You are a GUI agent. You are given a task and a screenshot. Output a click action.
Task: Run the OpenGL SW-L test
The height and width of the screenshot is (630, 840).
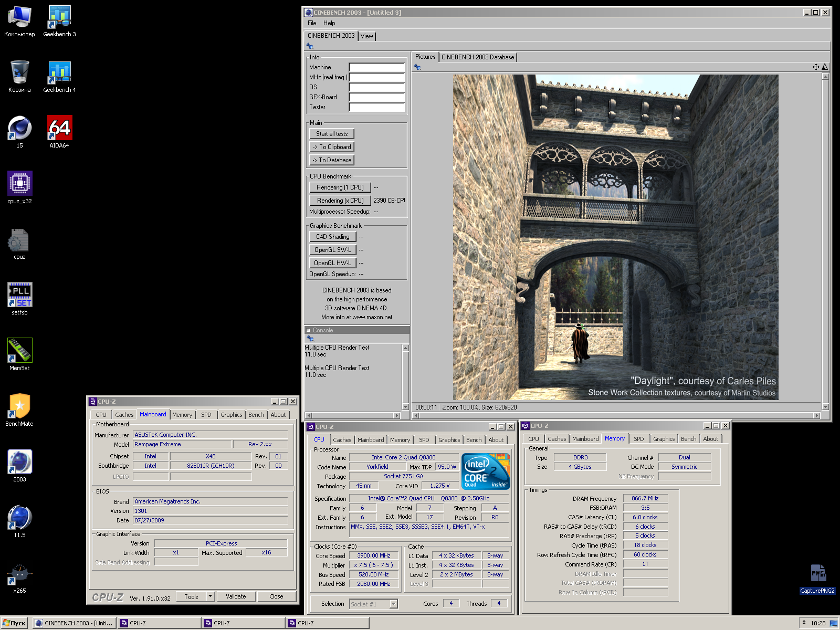coord(333,250)
